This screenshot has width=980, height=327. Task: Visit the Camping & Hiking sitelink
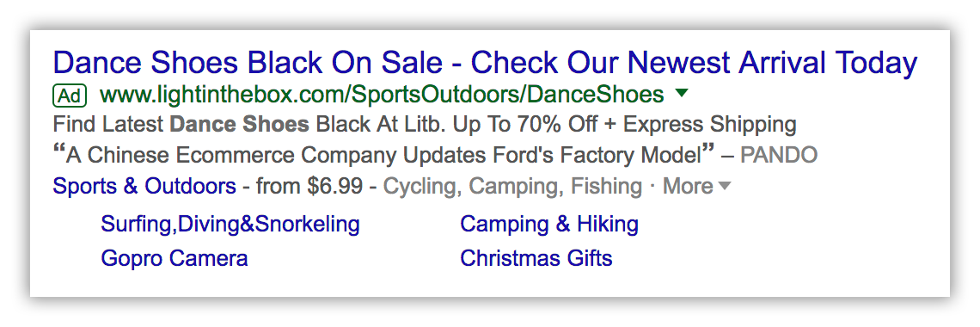[549, 224]
